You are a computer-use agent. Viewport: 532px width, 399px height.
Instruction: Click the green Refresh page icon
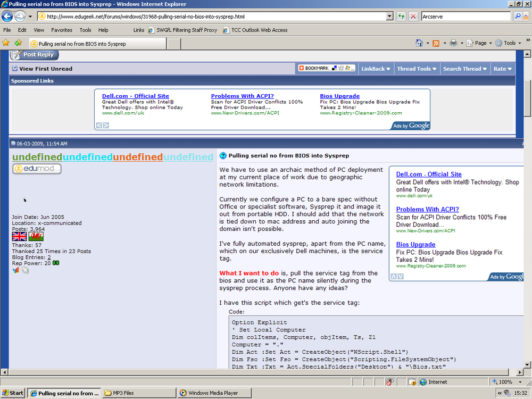[401, 16]
